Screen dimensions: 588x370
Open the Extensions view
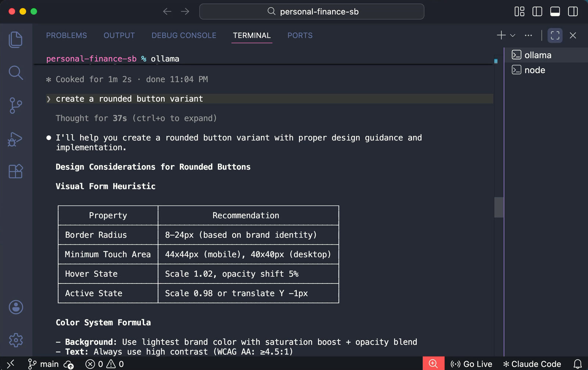pyautogui.click(x=15, y=171)
